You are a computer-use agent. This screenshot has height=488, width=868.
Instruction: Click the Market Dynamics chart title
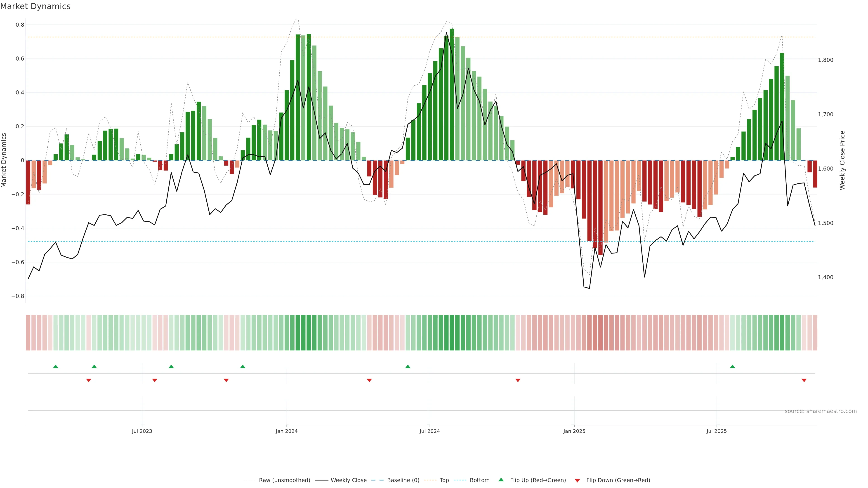(x=35, y=6)
